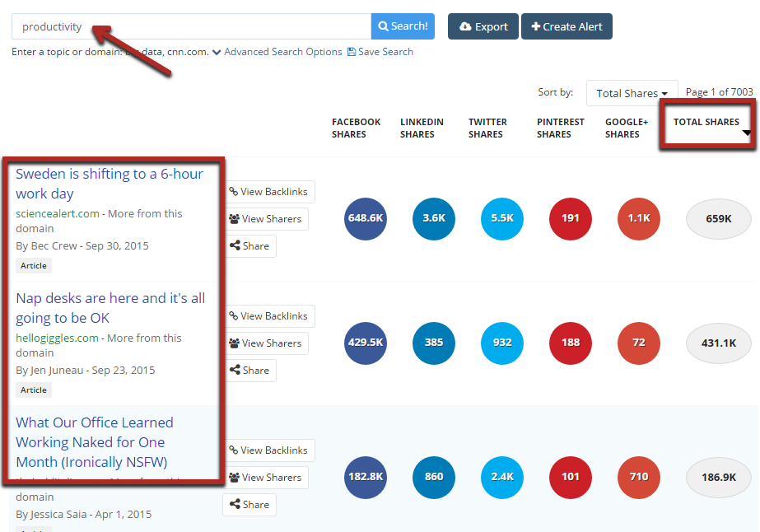Click the 188 Pinterest shares circle
Viewport: 760px width, 532px height.
tap(571, 343)
